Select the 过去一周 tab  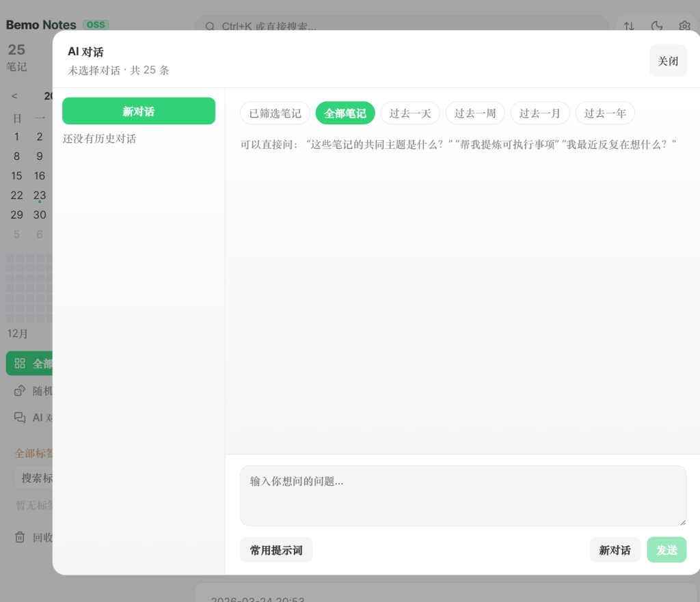click(x=475, y=113)
